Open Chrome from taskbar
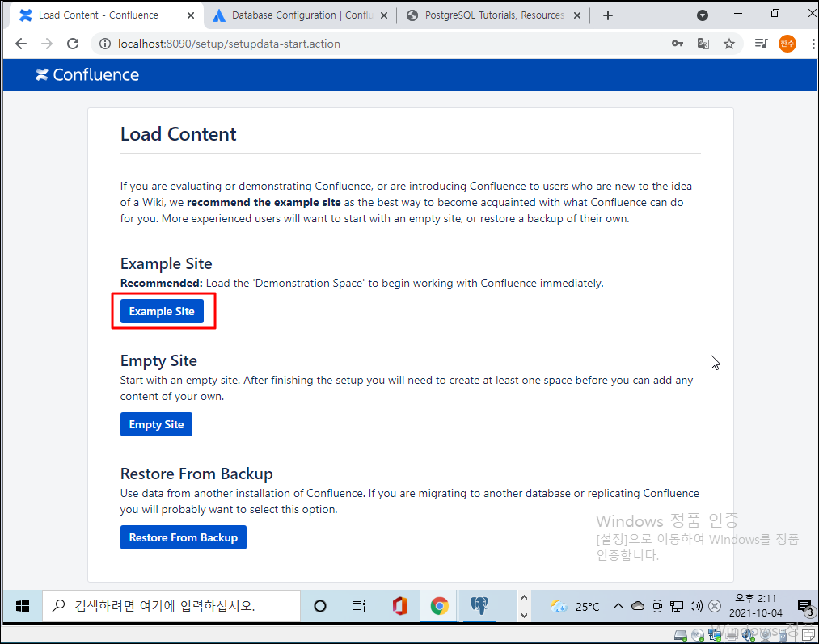This screenshot has height=644, width=819. tap(439, 606)
